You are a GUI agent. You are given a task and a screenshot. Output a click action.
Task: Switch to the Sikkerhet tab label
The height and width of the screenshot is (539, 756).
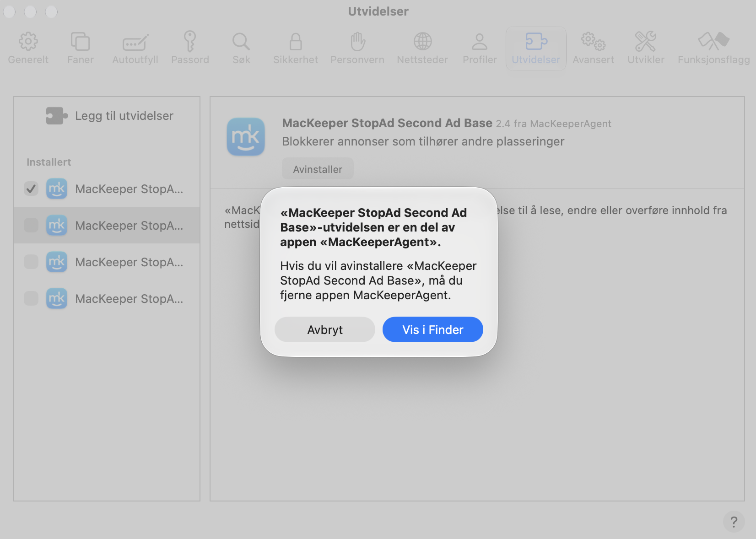[296, 60]
